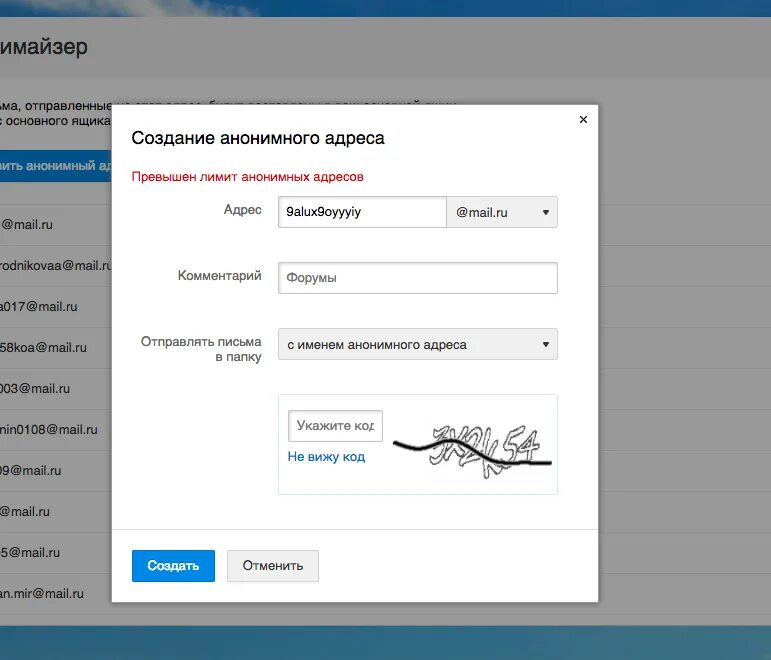Select the background row ending rodnikovaa@mail.ru
The image size is (771, 660).
[x=56, y=266]
